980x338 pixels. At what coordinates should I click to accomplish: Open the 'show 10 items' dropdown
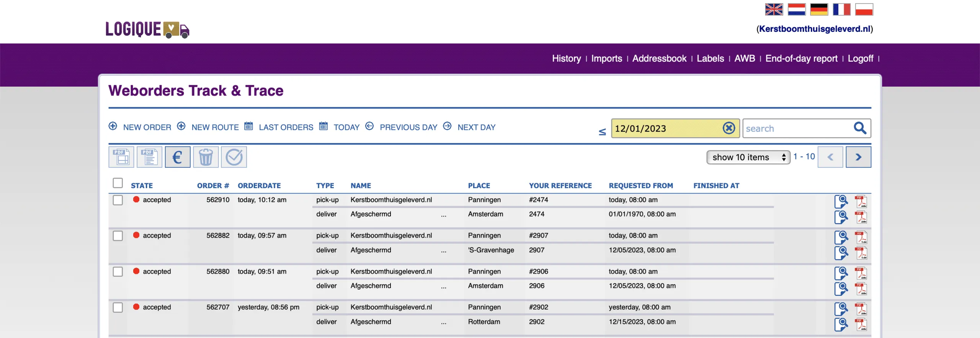point(748,157)
